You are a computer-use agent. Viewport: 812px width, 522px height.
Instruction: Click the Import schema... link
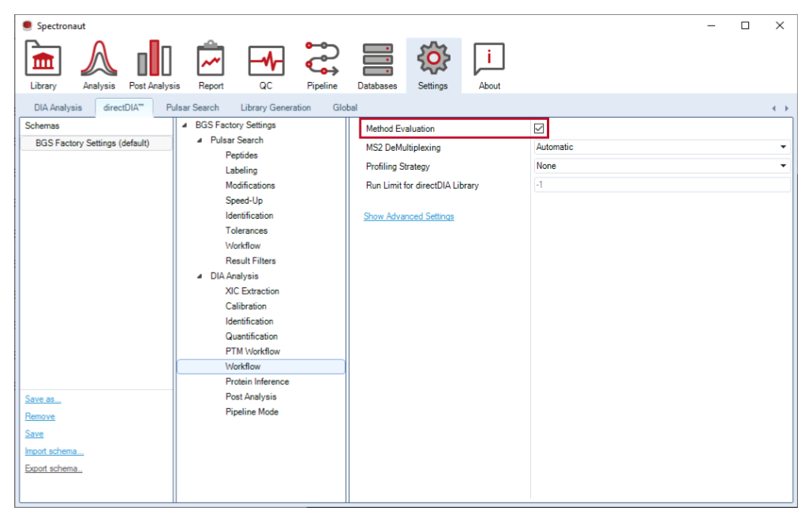[54, 451]
